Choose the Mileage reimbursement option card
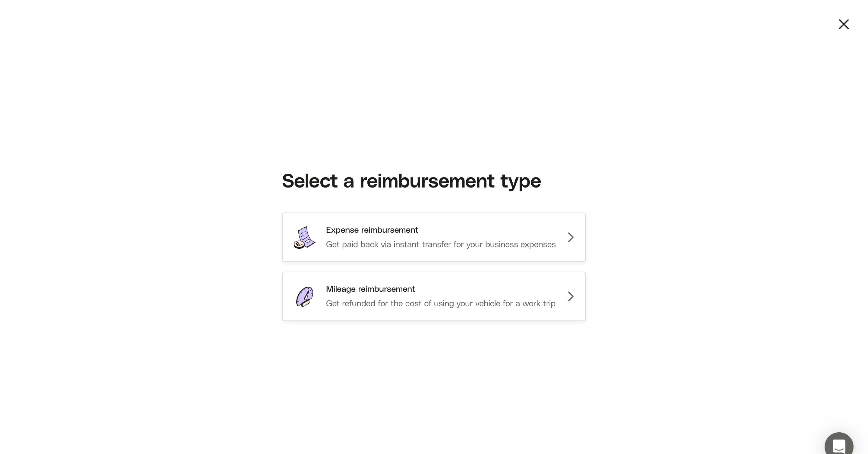Screen dimensions: 868x454 pos(434,296)
